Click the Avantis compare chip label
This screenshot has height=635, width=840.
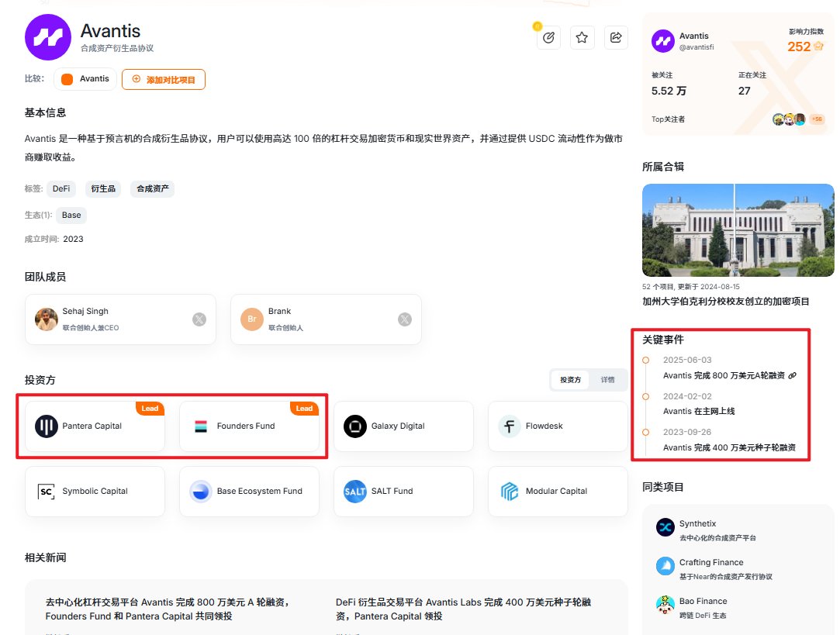pos(95,79)
